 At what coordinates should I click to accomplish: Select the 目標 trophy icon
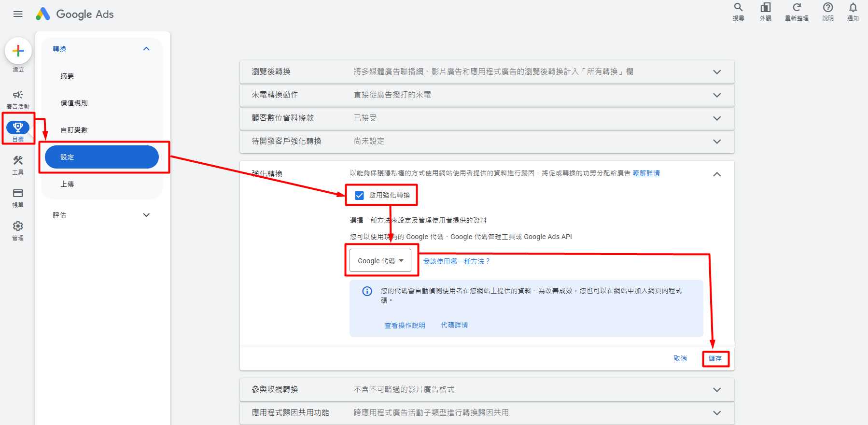pyautogui.click(x=18, y=127)
